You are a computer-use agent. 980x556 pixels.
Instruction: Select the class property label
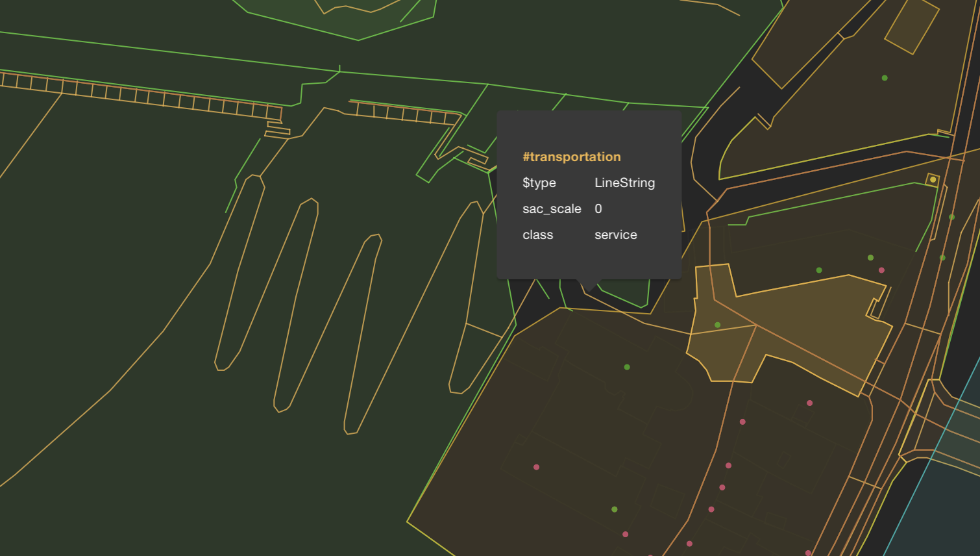(x=537, y=234)
